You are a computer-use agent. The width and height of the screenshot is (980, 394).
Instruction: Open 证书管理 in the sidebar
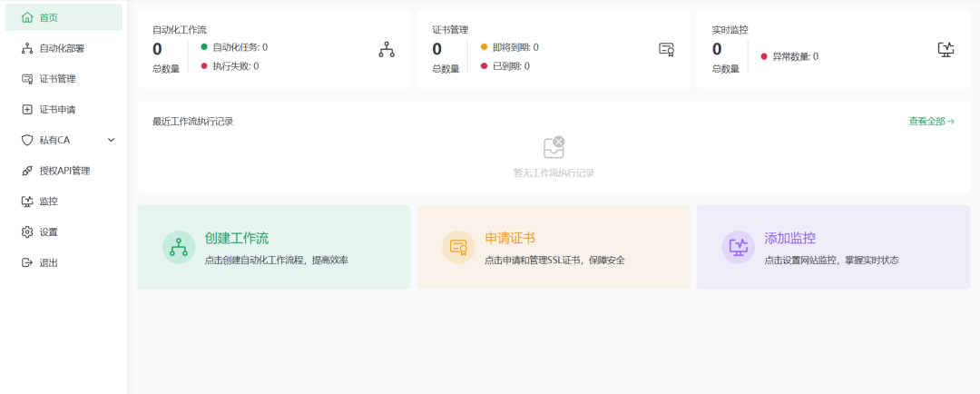click(64, 79)
